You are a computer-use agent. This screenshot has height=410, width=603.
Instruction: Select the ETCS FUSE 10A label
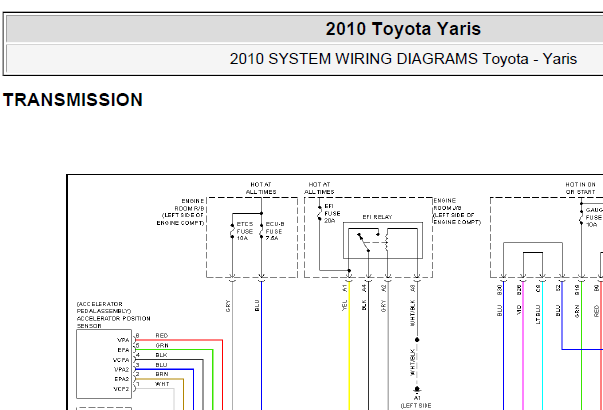(245, 231)
